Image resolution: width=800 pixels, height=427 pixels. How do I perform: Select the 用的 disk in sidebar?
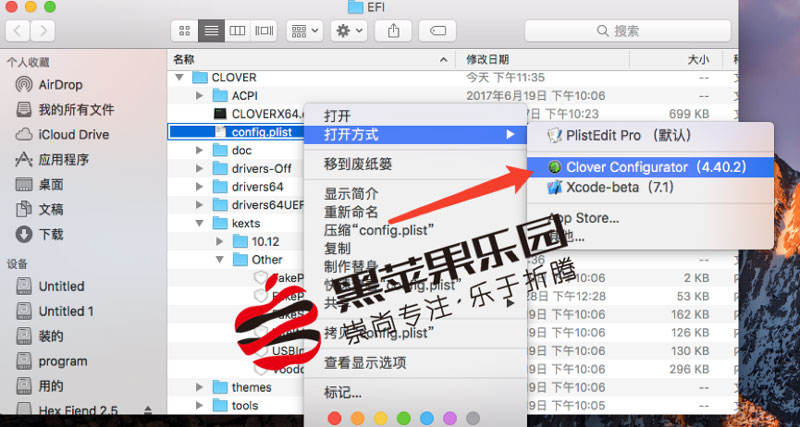point(39,386)
